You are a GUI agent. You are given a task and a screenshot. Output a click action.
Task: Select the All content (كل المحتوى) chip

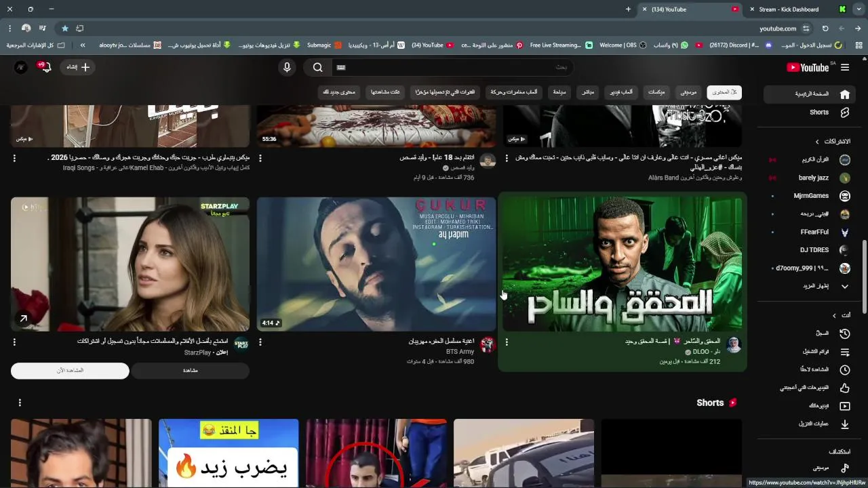(x=724, y=92)
